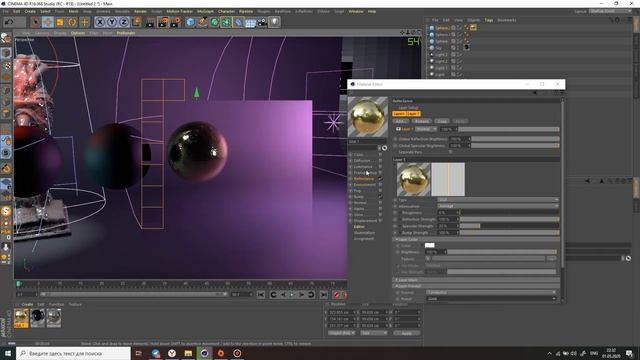Click the Roughness slider bar
640x360 pixels.
click(x=509, y=213)
